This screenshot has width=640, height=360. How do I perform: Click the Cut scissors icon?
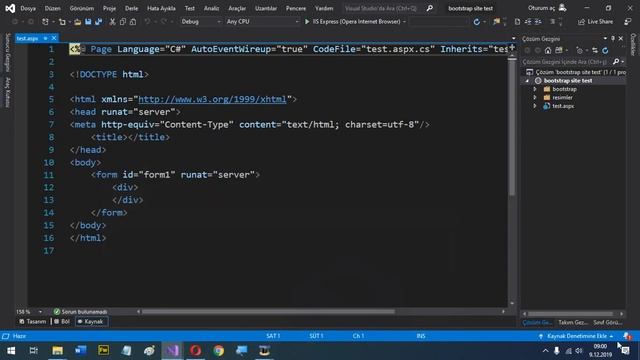(x=112, y=22)
